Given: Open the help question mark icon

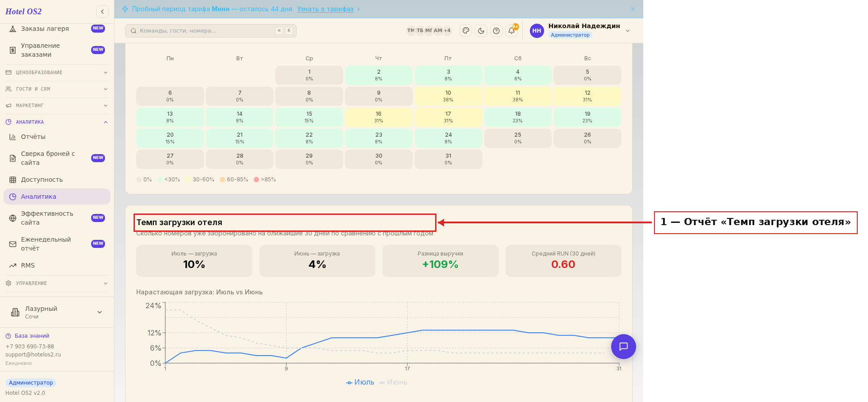Looking at the screenshot, I should [496, 31].
